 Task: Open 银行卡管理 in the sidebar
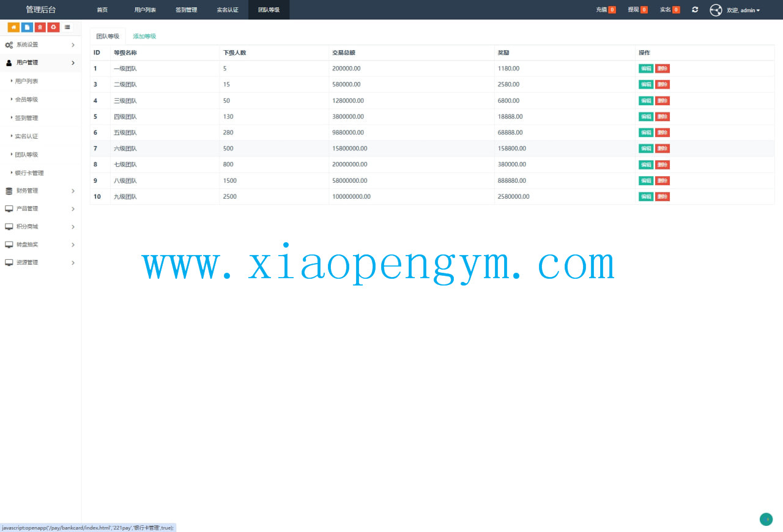[x=29, y=173]
